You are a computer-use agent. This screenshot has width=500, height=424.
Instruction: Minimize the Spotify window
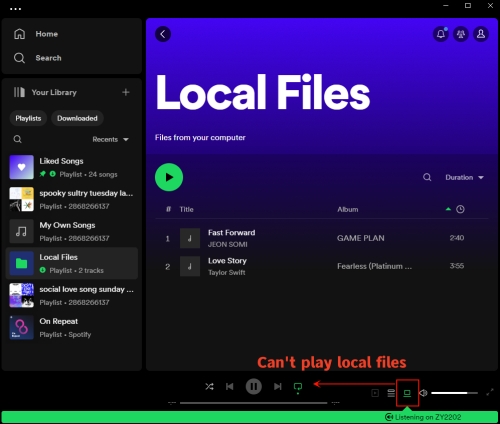[x=446, y=6]
